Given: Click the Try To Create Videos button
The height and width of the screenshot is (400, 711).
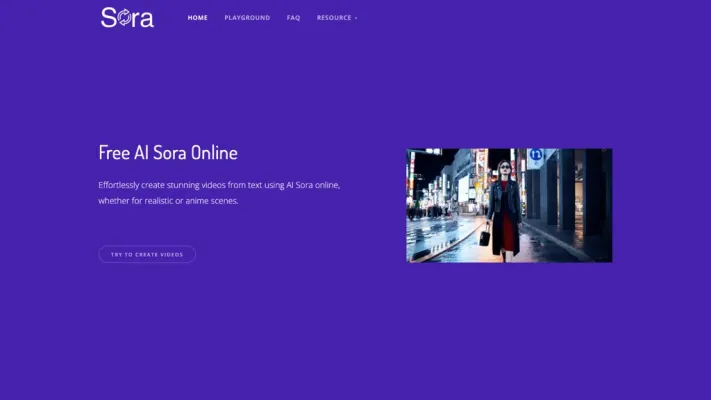Looking at the screenshot, I should (x=147, y=254).
